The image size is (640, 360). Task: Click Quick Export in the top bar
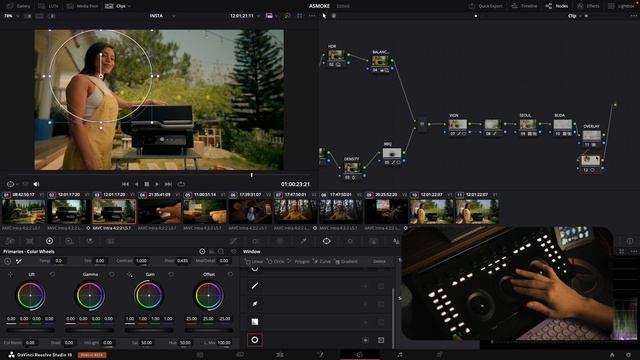click(x=485, y=6)
